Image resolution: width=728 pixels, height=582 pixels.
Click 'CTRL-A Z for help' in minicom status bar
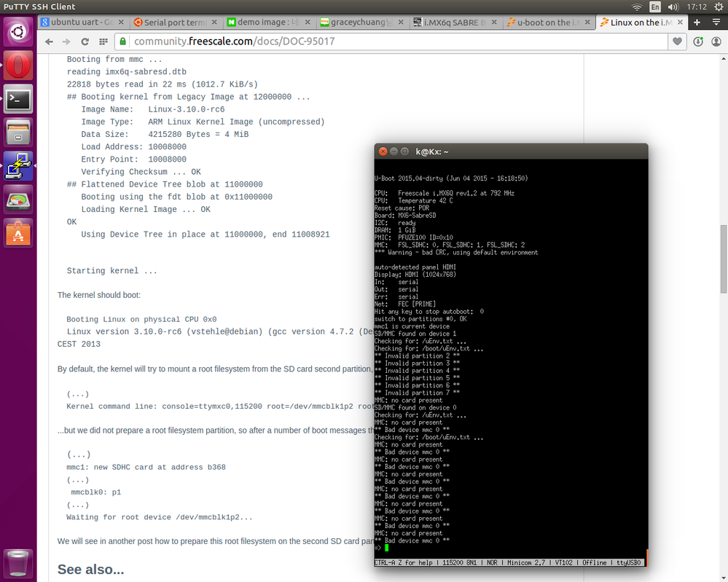point(404,562)
